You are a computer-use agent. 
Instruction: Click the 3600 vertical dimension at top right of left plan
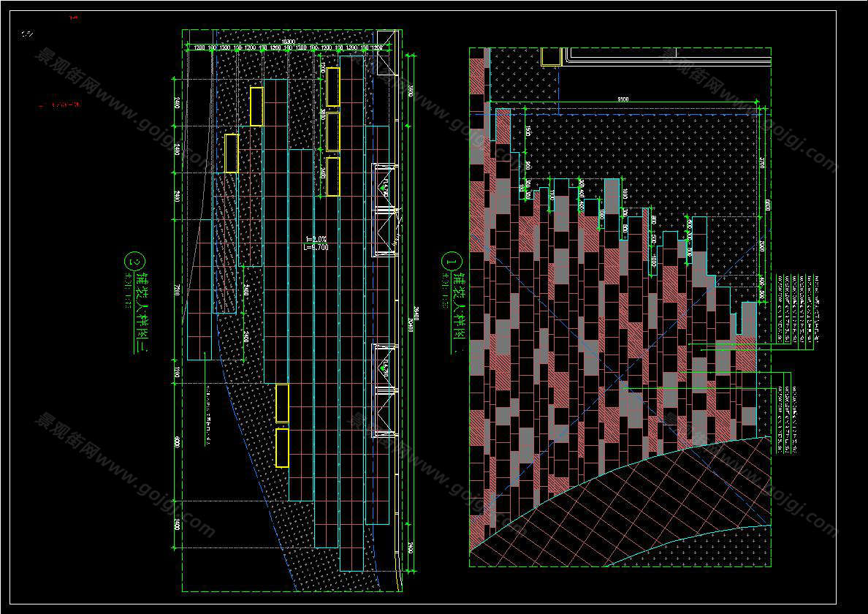[x=411, y=91]
